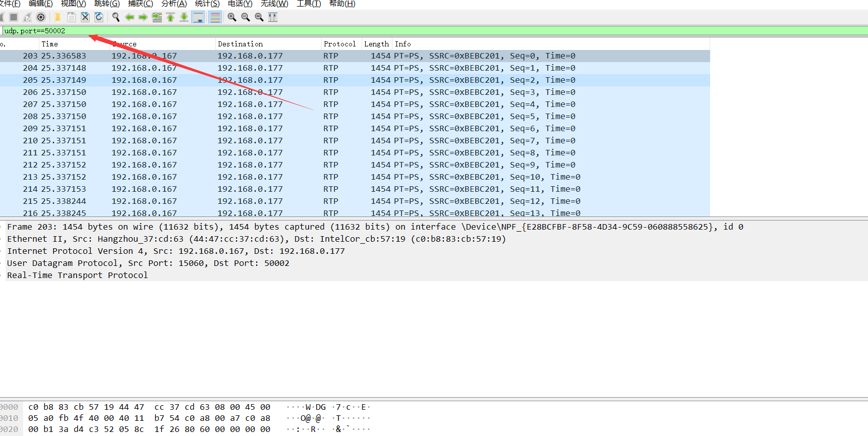Sort by the Length column header
This screenshot has height=436, width=868.
pyautogui.click(x=376, y=44)
